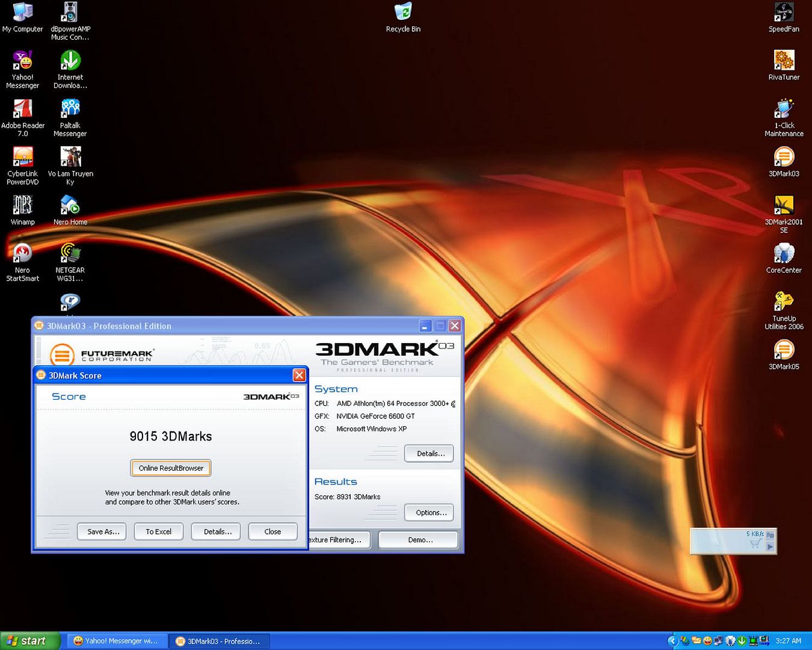Open RivaTuner desktop icon
Screen dimensions: 812x650
click(x=784, y=65)
